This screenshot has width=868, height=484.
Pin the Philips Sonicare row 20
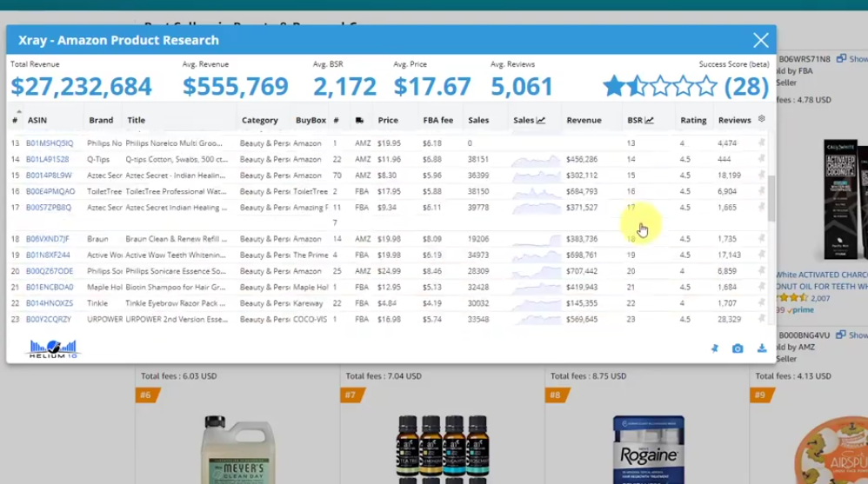[762, 270]
